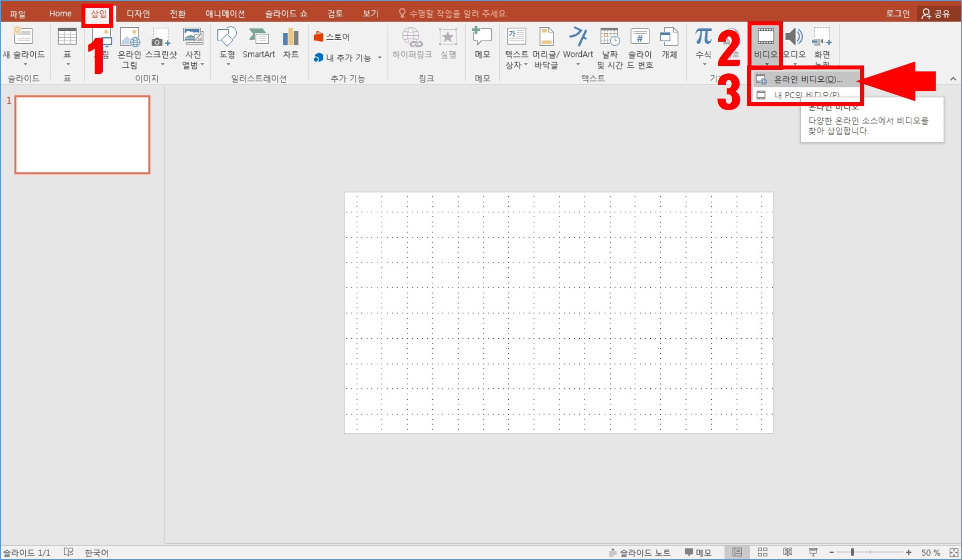Collapse the ribbon with the chevron

(x=953, y=79)
